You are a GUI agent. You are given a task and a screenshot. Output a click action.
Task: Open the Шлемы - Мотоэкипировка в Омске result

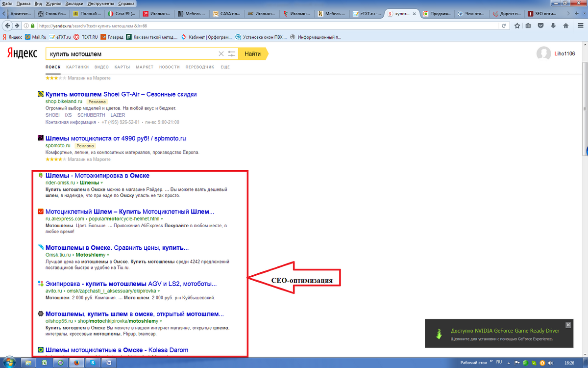pyautogui.click(x=98, y=175)
